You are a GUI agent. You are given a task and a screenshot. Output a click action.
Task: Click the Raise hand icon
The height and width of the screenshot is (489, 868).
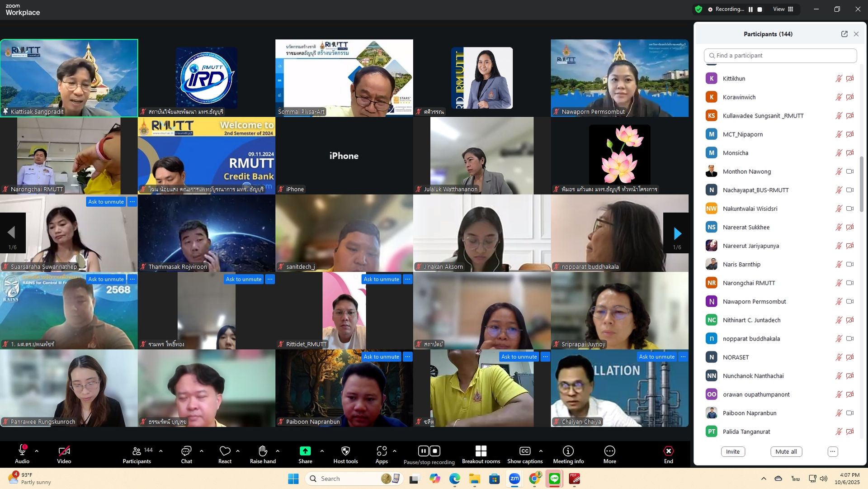coord(263,451)
